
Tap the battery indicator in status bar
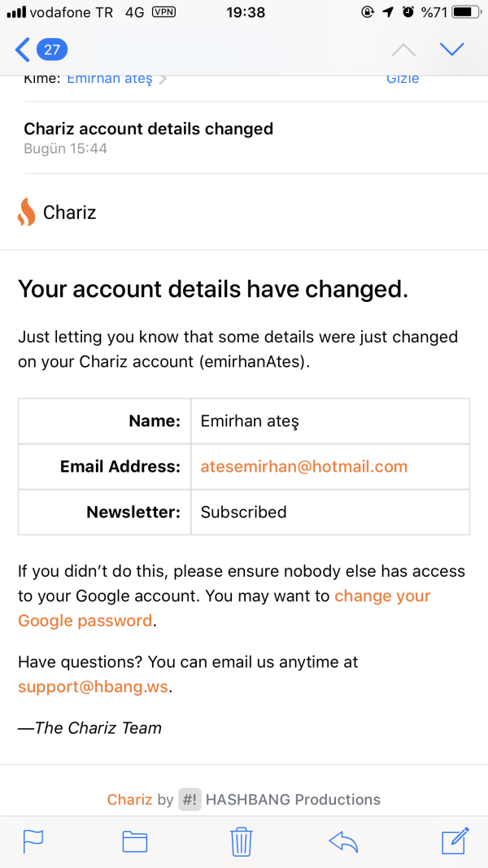[x=465, y=12]
